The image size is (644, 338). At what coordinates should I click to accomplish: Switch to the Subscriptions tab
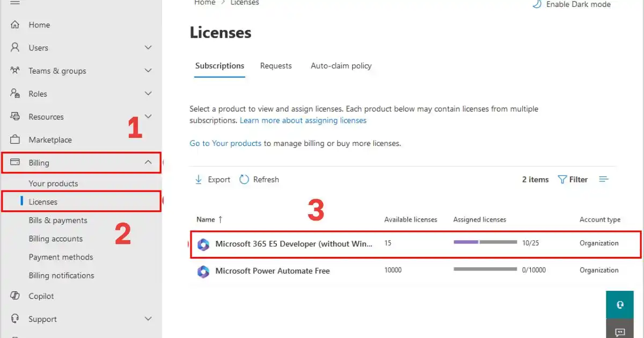pyautogui.click(x=219, y=66)
